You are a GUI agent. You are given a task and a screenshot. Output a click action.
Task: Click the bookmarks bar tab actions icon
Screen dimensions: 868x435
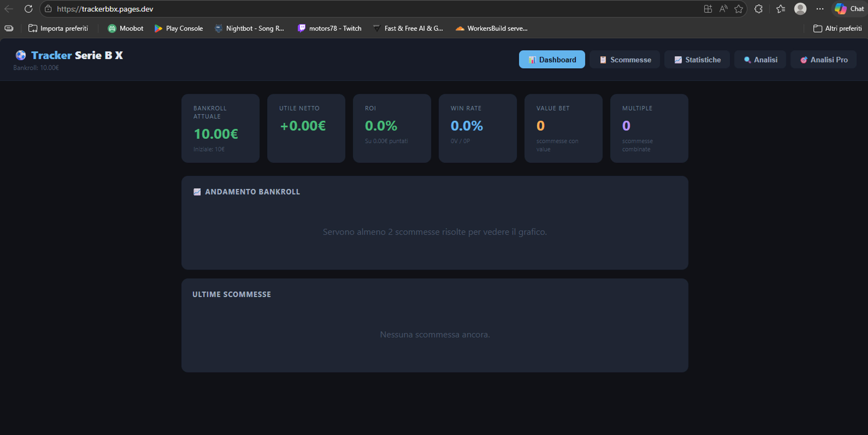(9, 28)
